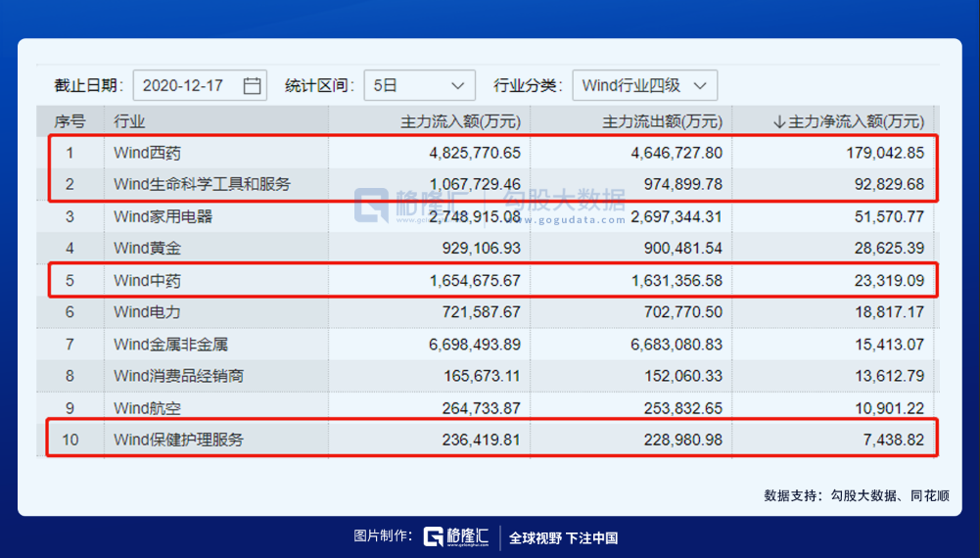Click the 2020-12-17 date input field
This screenshot has width=980, height=558.
[x=200, y=85]
